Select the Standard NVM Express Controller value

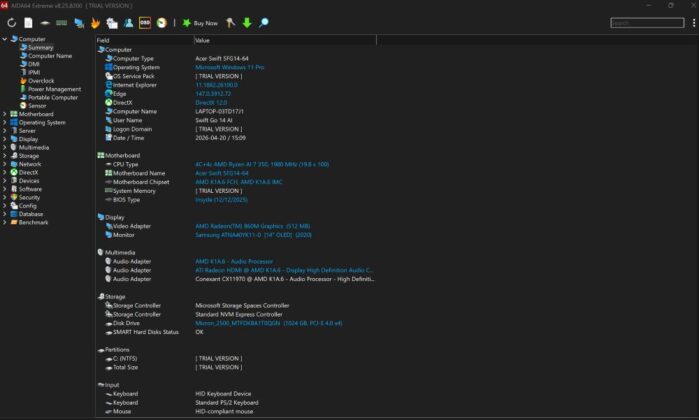pyautogui.click(x=238, y=314)
